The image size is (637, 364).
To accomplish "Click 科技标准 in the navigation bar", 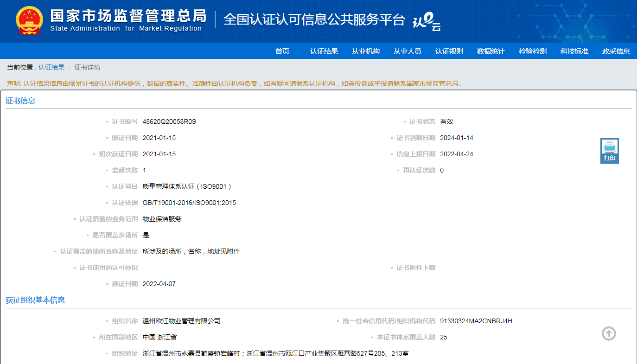I will 574,51.
